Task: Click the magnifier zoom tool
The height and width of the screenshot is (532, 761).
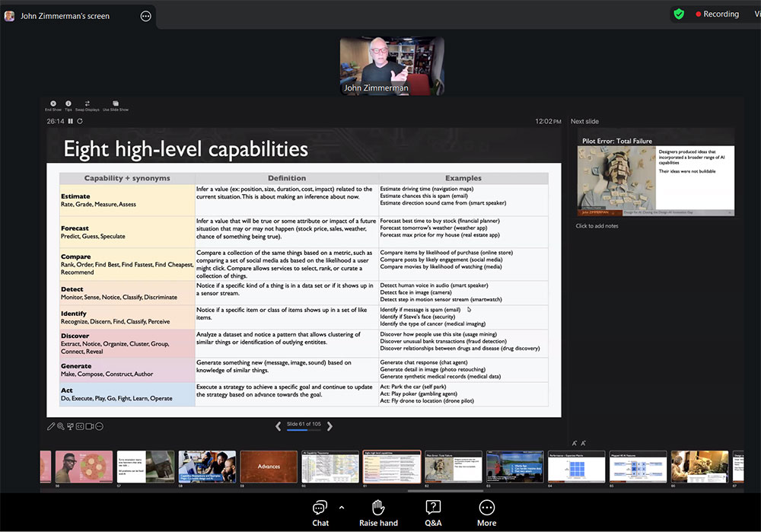Action: (61, 427)
